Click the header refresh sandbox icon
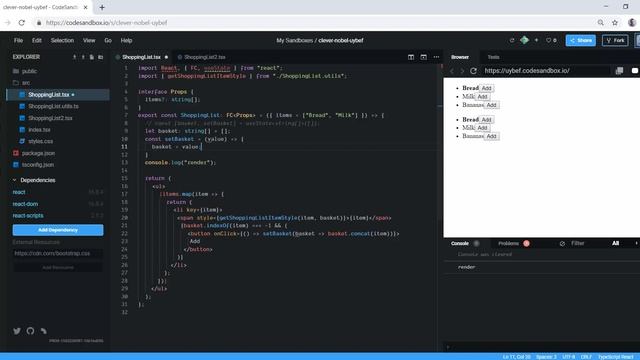The width and height of the screenshot is (640, 360). (x=512, y=40)
